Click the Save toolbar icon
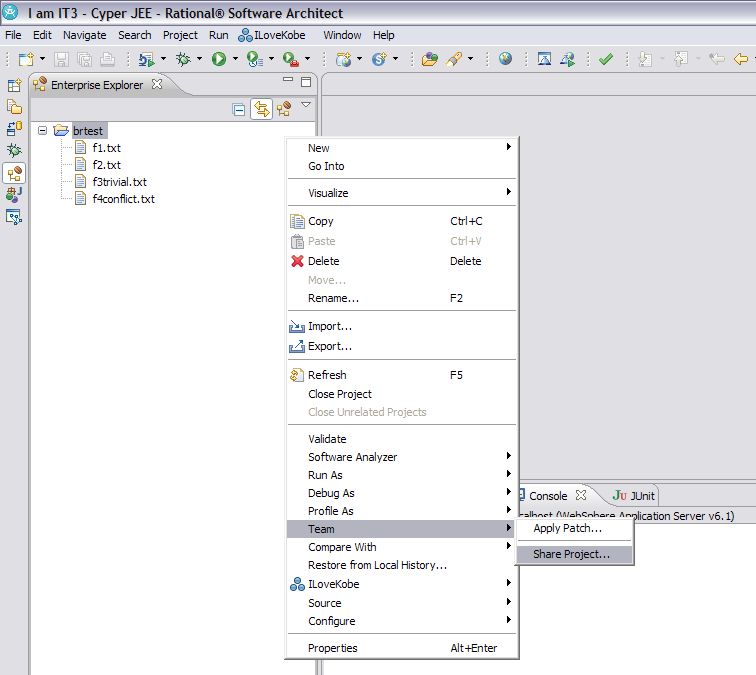 pyautogui.click(x=61, y=59)
